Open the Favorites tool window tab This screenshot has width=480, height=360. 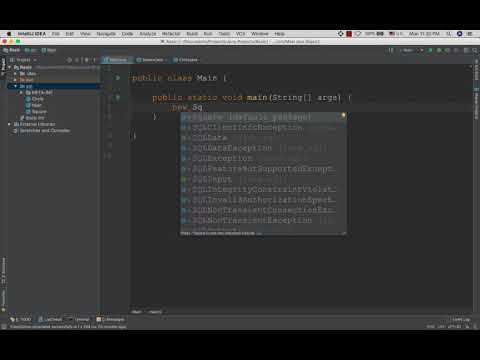pyautogui.click(x=3, y=300)
